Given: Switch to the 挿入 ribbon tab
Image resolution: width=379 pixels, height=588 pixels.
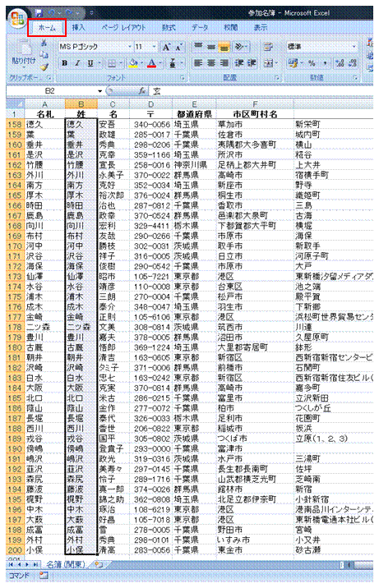Looking at the screenshot, I should point(78,27).
